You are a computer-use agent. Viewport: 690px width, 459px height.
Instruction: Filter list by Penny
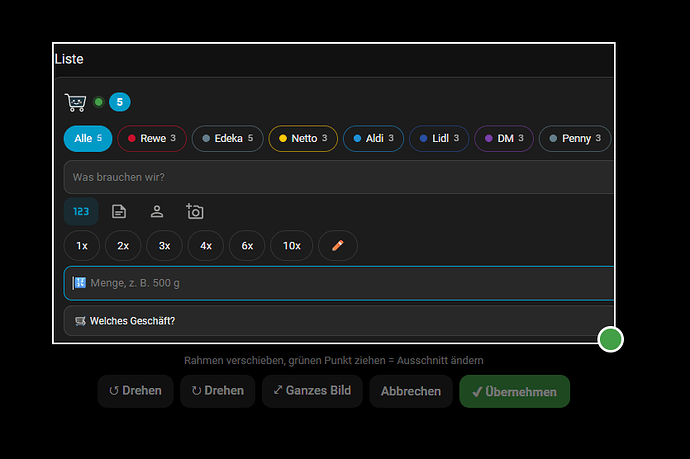pyautogui.click(x=575, y=138)
